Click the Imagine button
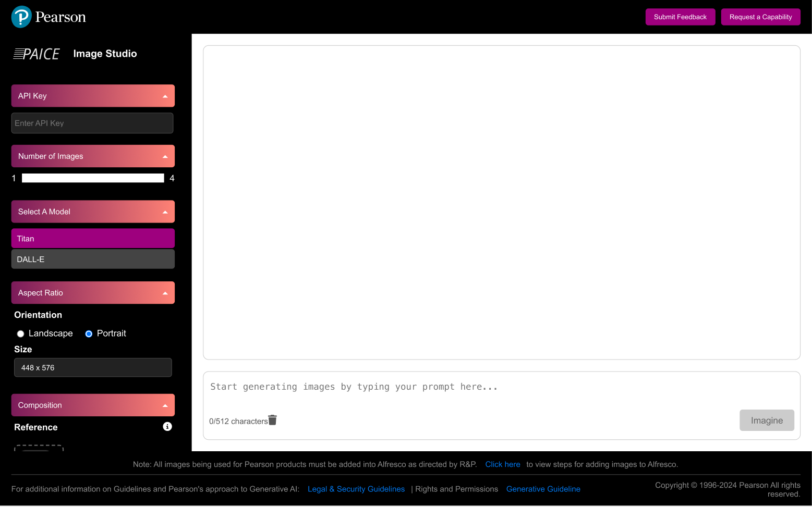 pos(767,420)
